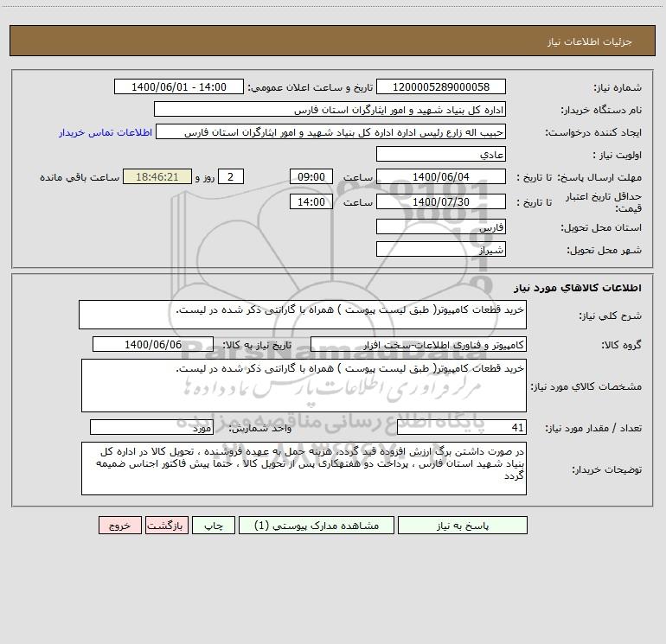This screenshot has width=666, height=644.
Task: Click text ساعت باقی مانده
Action: coord(80,177)
